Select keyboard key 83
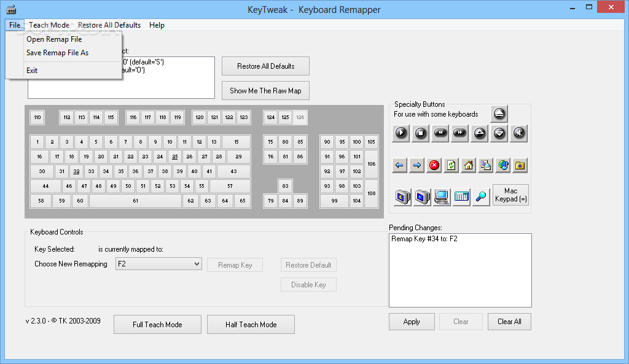 (x=285, y=186)
